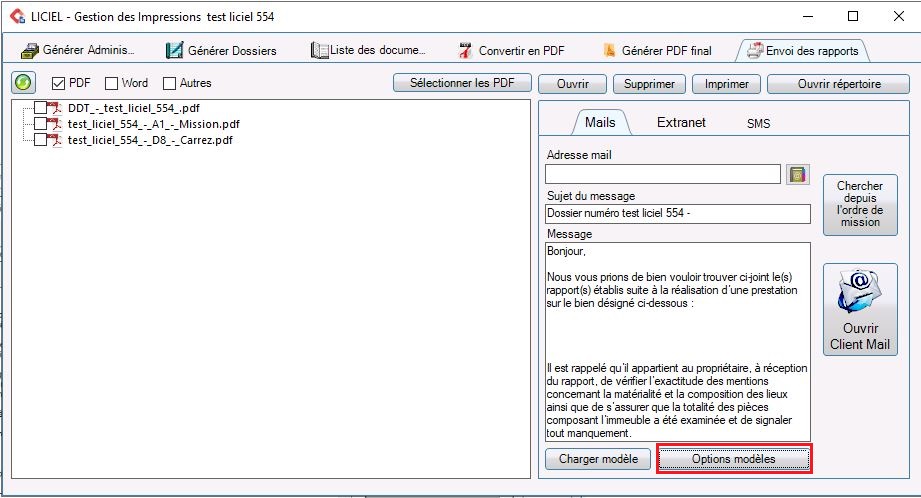Click the green refresh icon

coord(23,83)
